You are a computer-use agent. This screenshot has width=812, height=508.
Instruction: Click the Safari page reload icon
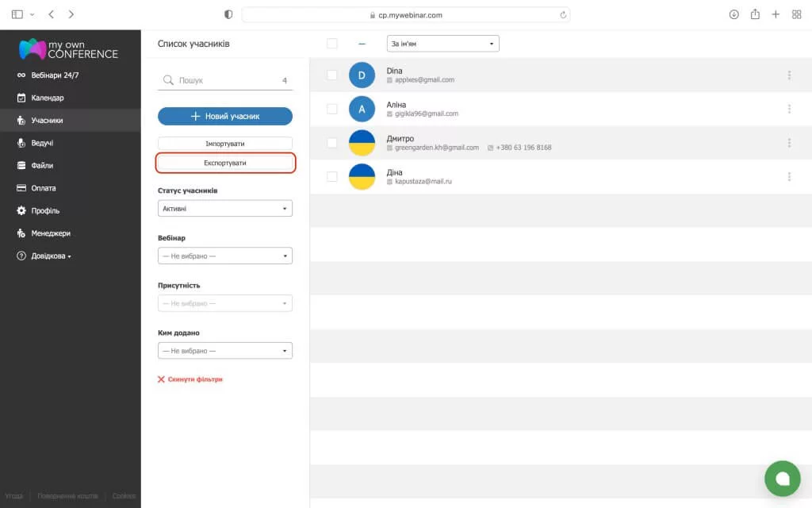563,14
